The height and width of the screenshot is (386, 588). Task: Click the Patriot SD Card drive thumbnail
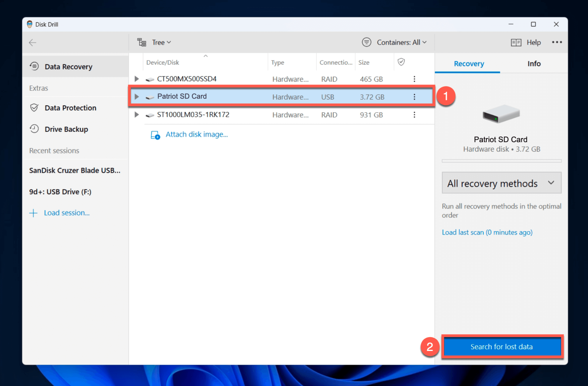pyautogui.click(x=501, y=114)
